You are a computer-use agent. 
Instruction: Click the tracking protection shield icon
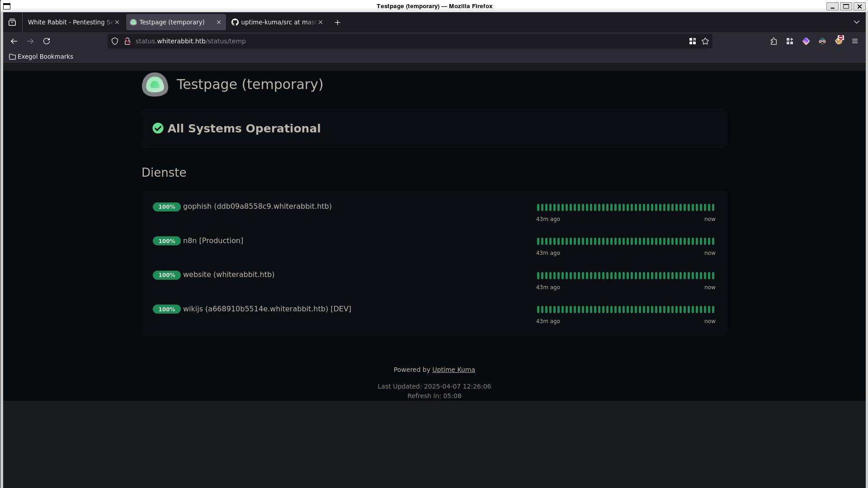[115, 41]
